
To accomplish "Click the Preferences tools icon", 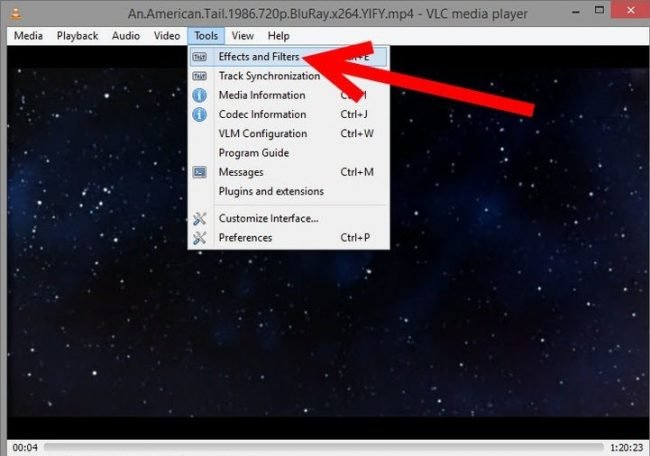I will point(200,237).
